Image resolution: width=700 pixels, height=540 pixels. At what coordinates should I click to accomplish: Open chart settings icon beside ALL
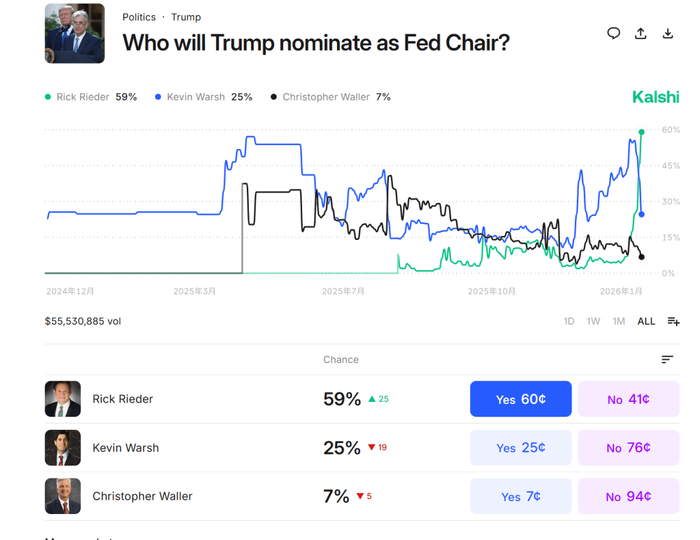point(673,321)
